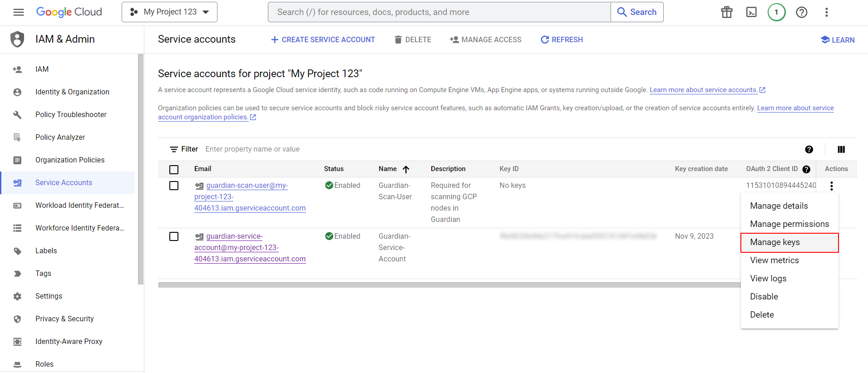Viewport: 868px width, 373px height.
Task: Click Actions kebab for guardian-scan-user row
Action: (x=831, y=186)
